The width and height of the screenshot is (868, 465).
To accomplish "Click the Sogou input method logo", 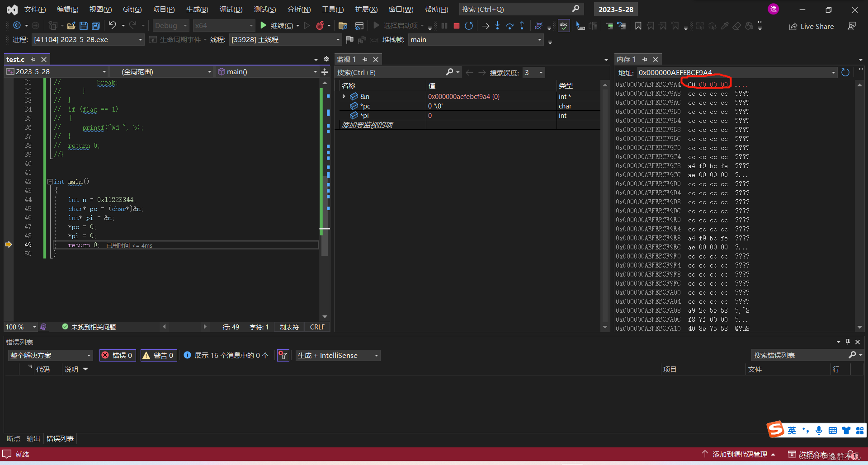I will [x=776, y=429].
